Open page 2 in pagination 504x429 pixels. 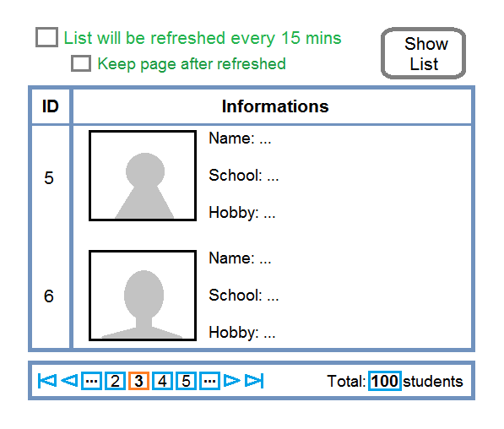115,381
